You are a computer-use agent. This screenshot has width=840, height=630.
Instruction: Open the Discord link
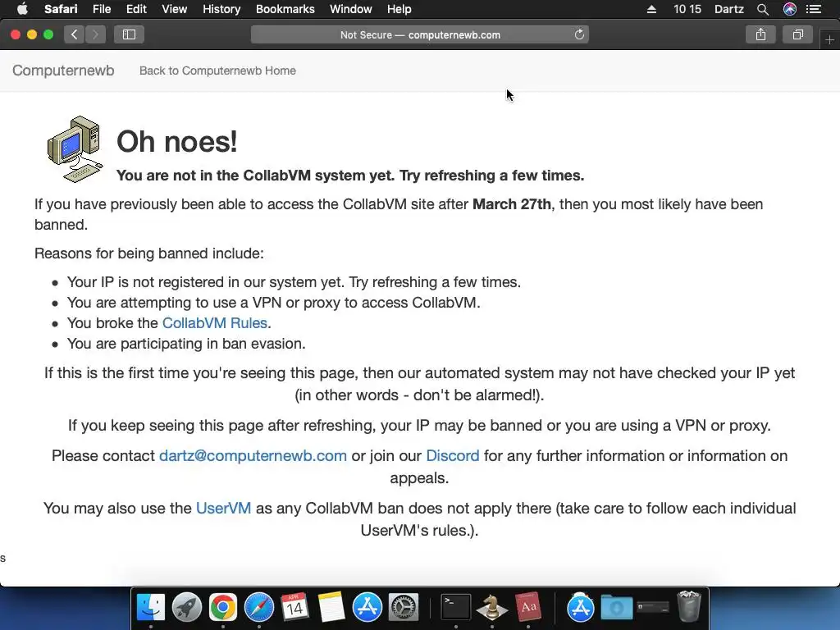tap(453, 456)
